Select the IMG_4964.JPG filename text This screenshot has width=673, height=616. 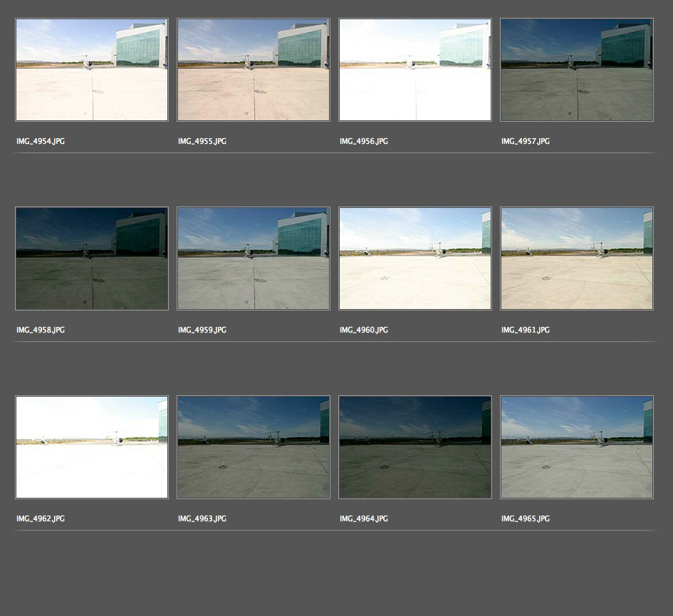click(364, 519)
